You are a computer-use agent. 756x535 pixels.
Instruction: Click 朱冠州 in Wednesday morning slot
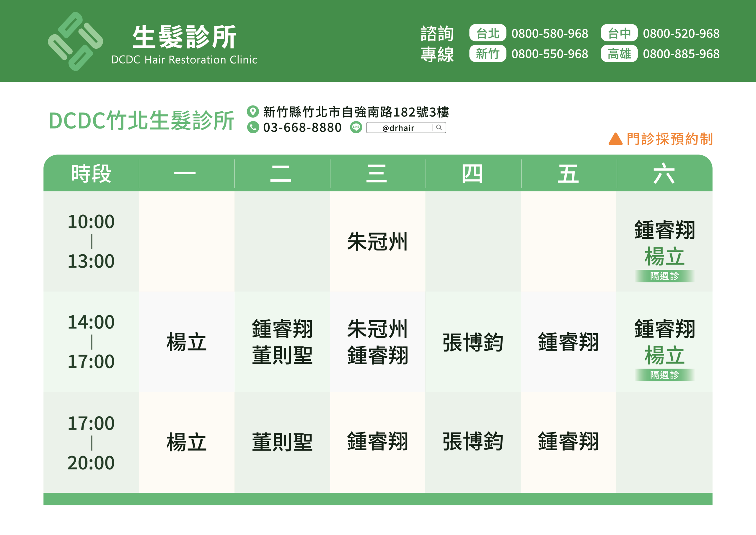click(377, 242)
